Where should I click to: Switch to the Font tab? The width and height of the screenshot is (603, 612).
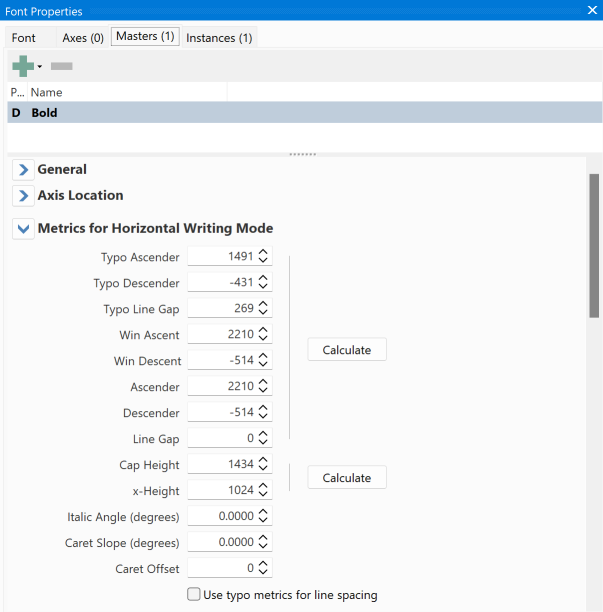coord(24,38)
